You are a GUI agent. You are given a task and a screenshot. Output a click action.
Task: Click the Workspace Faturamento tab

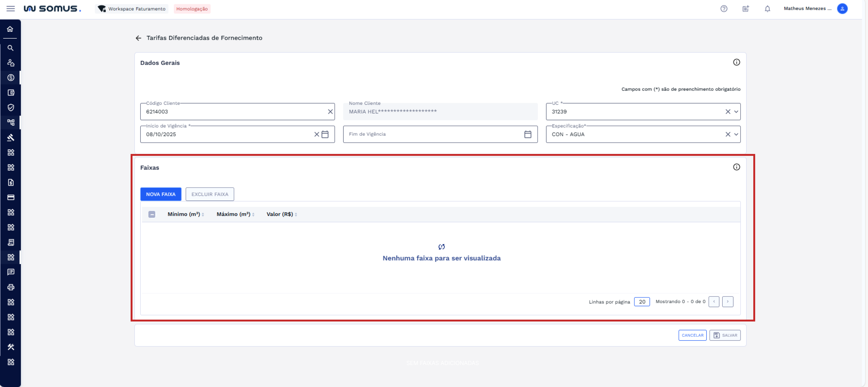coord(132,9)
